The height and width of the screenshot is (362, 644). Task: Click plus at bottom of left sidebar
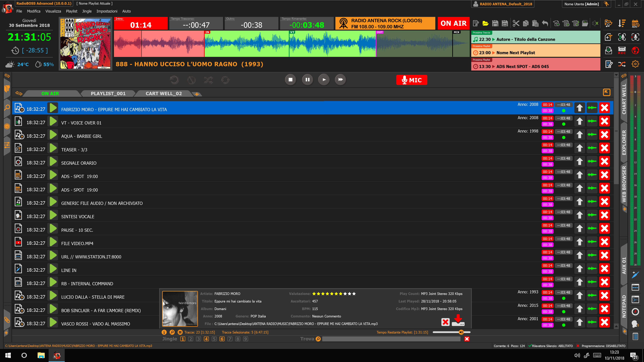(6, 333)
